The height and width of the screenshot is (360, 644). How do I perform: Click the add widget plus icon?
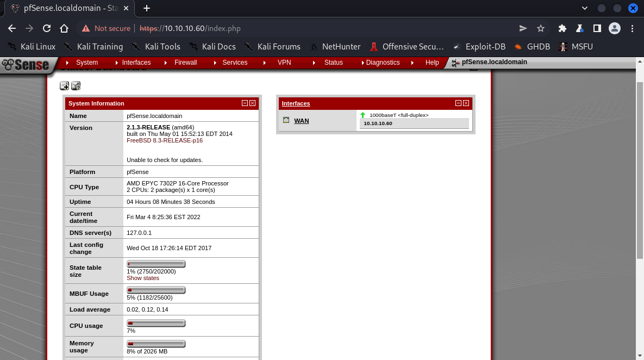point(64,85)
